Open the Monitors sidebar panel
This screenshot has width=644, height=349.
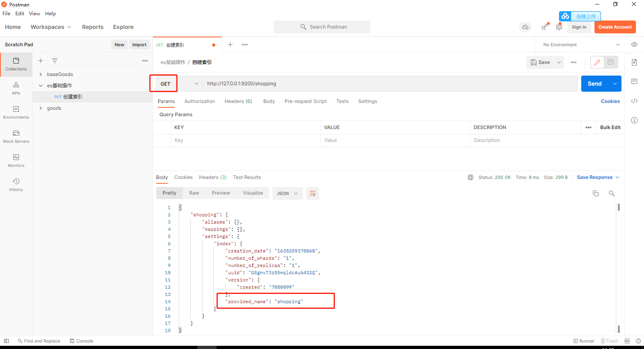point(16,161)
